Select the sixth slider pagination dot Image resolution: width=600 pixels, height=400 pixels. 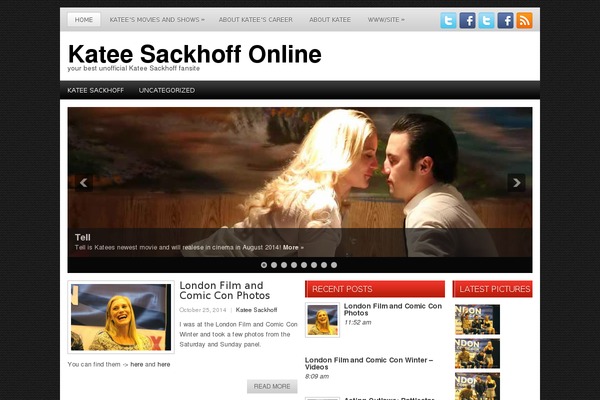tap(314, 265)
